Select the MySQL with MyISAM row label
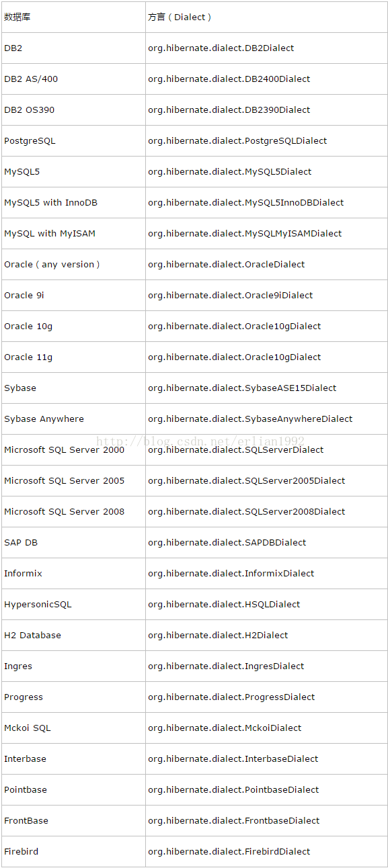This screenshot has width=388, height=868. point(50,234)
